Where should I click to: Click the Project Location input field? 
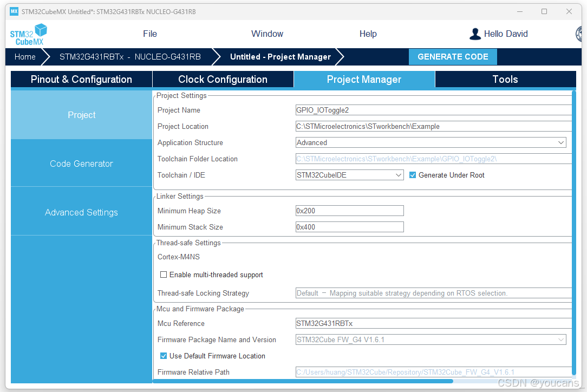[x=434, y=126]
